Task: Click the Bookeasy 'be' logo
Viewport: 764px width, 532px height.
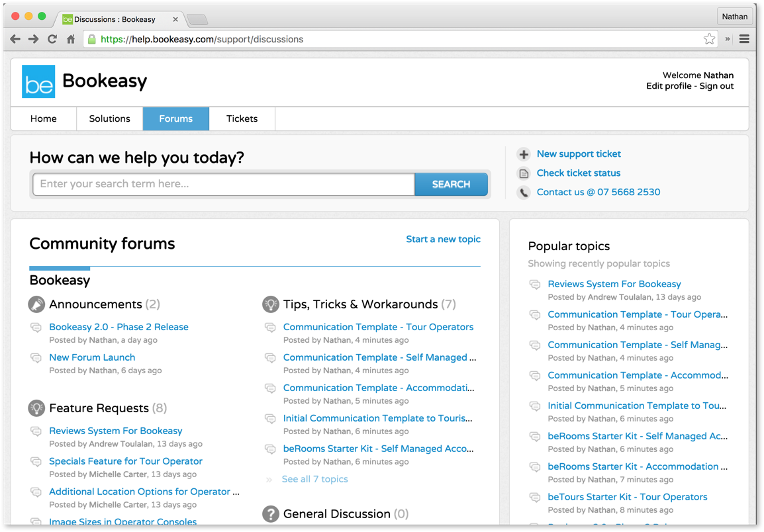Action: 38,81
